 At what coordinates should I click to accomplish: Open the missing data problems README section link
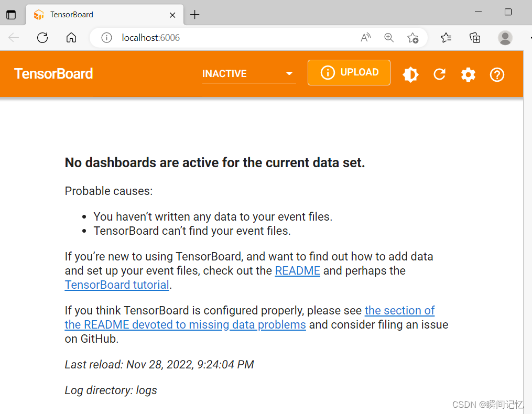coord(185,324)
